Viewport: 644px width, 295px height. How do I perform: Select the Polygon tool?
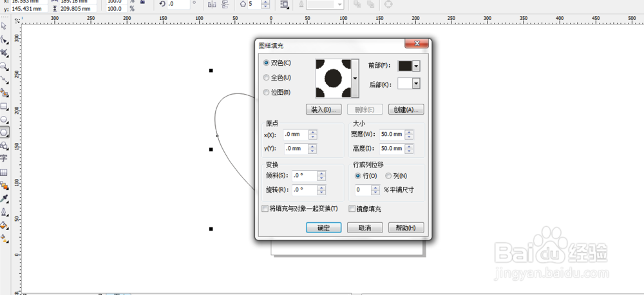click(x=4, y=132)
